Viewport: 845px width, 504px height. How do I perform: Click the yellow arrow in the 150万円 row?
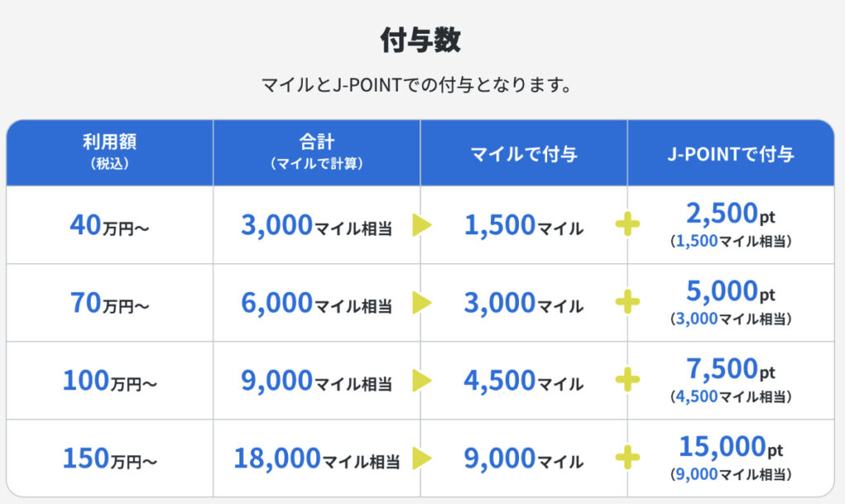tap(422, 458)
